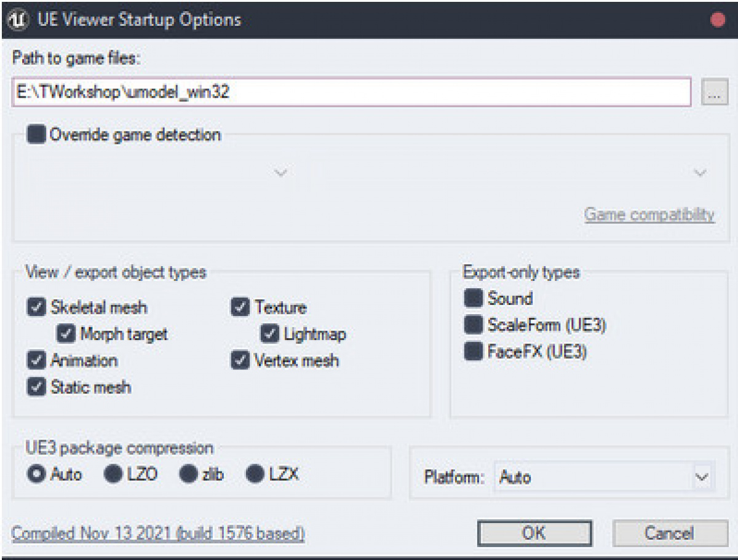Uncheck the Morph target checkbox
Image resolution: width=738 pixels, height=560 pixels.
pyautogui.click(x=66, y=334)
